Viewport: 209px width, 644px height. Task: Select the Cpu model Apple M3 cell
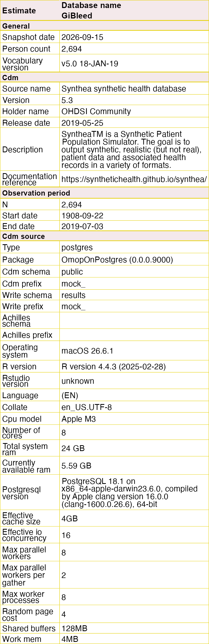point(134,419)
